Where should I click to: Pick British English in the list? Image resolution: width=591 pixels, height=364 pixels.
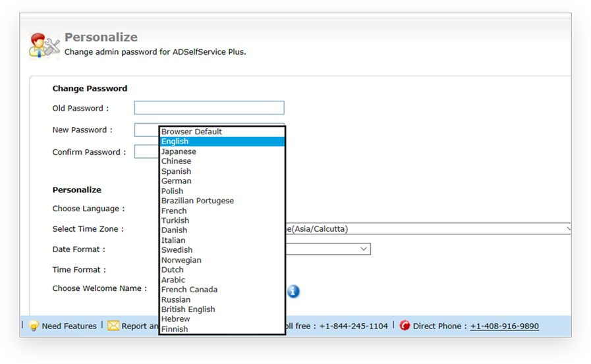pos(222,309)
